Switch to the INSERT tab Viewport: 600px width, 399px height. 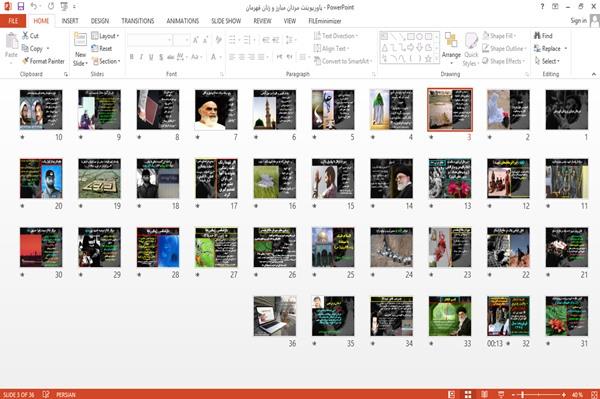pyautogui.click(x=70, y=21)
